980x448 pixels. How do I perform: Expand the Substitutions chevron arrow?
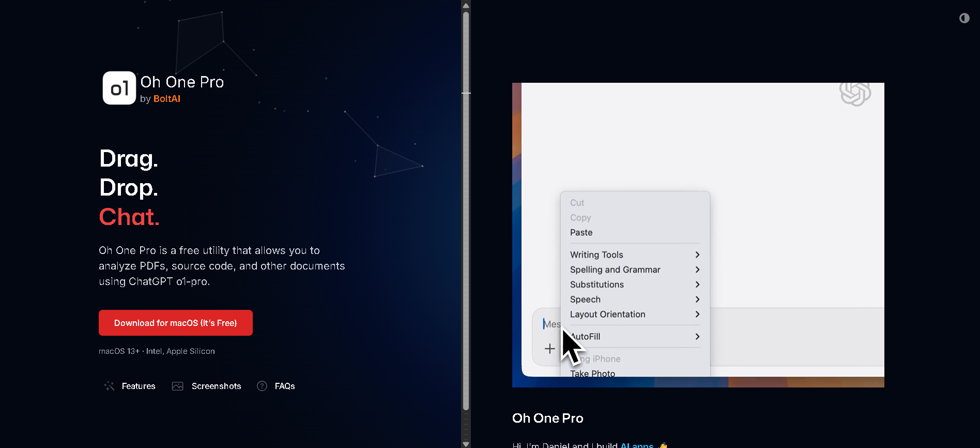click(697, 285)
